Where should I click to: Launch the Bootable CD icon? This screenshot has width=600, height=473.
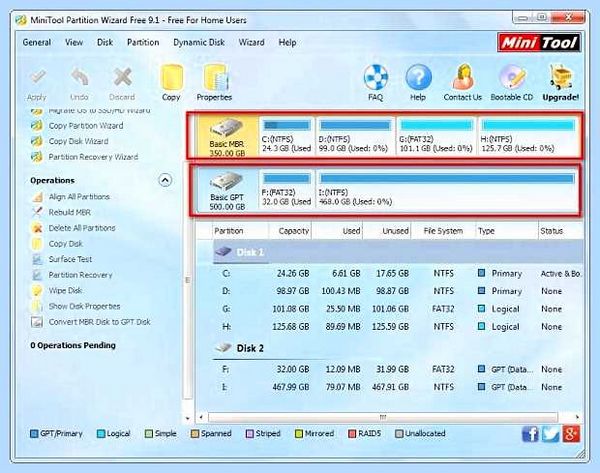coord(512,78)
